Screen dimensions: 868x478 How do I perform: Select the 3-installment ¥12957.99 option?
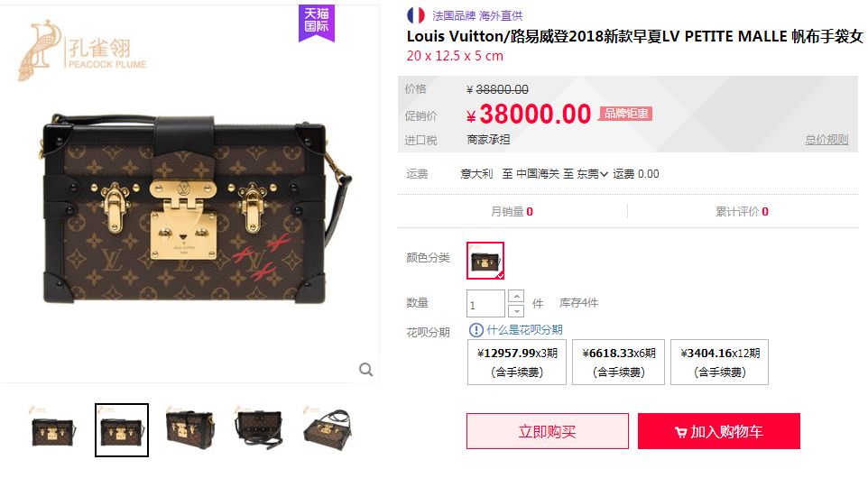517,362
